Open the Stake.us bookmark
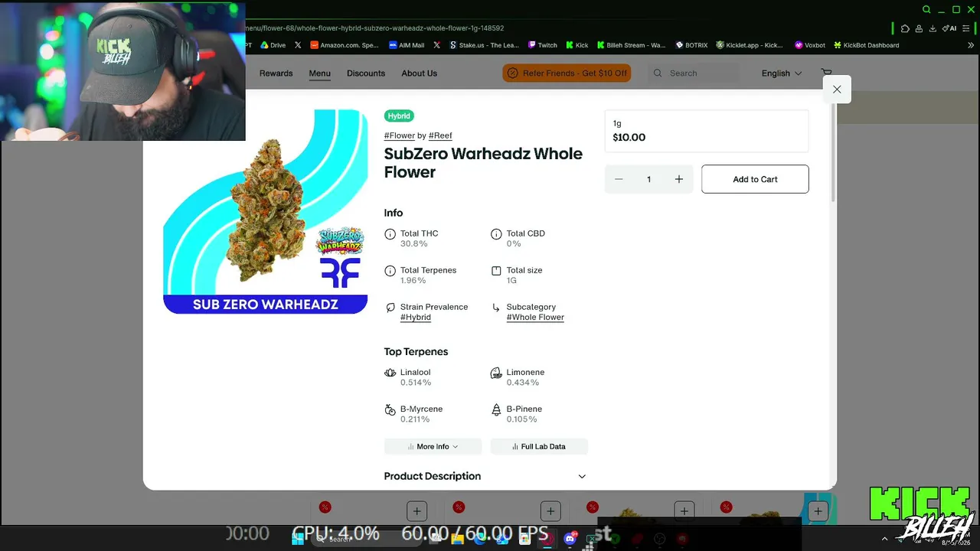This screenshot has width=980, height=551. coord(484,45)
